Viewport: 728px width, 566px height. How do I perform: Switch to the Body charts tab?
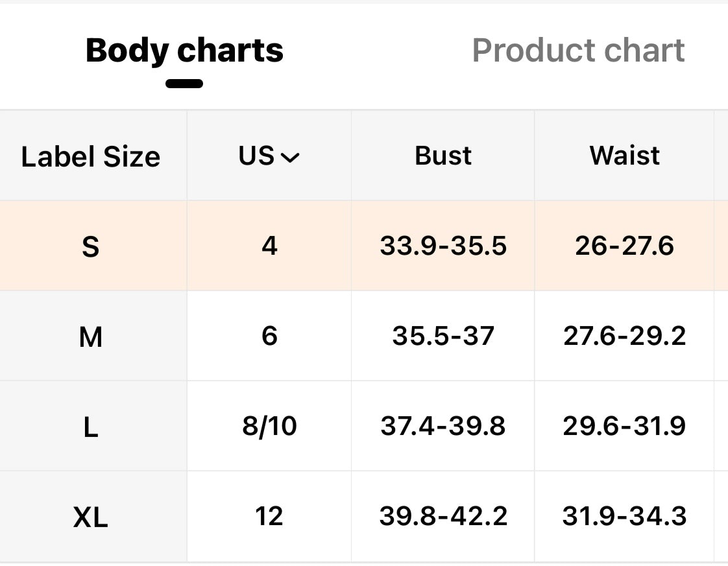tap(184, 51)
